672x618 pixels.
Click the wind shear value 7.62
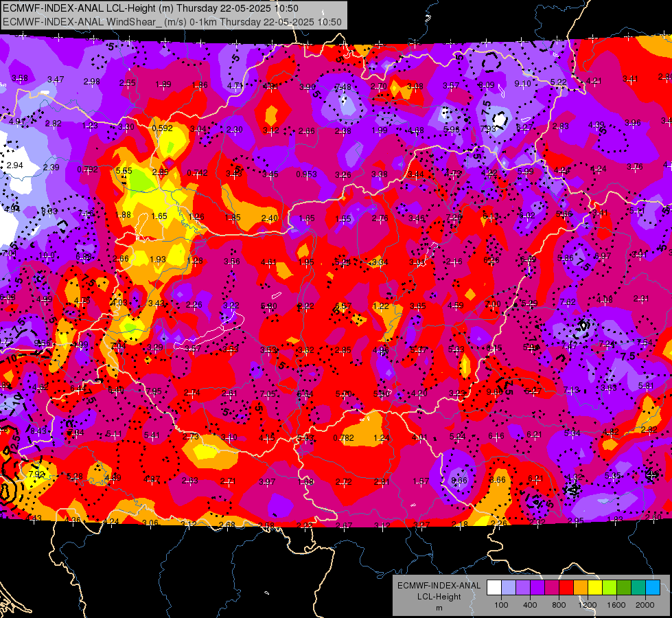568,302
